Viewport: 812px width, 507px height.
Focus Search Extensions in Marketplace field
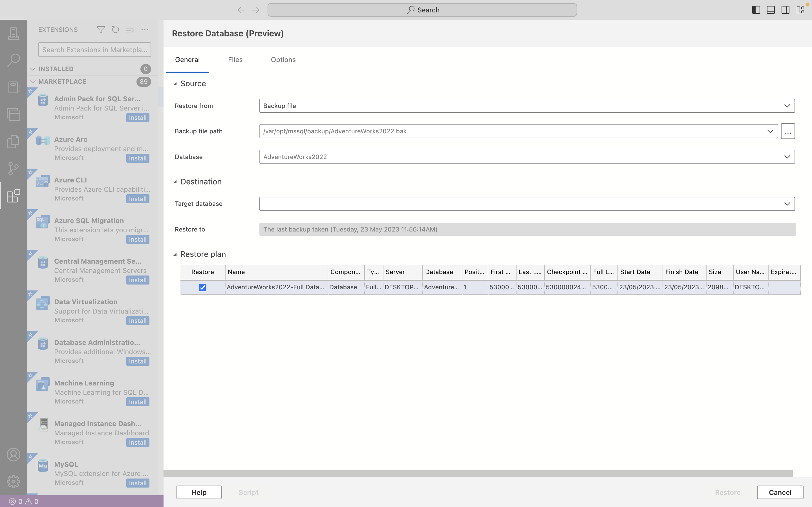click(x=94, y=50)
